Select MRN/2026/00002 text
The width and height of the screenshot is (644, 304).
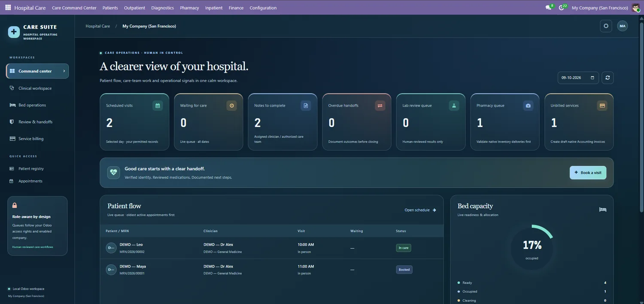(132, 252)
